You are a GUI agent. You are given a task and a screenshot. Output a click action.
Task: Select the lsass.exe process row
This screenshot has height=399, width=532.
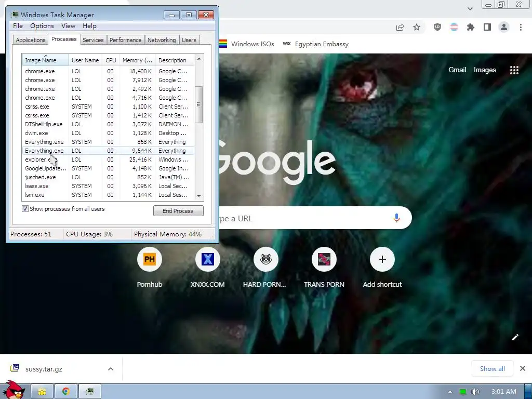coord(108,186)
